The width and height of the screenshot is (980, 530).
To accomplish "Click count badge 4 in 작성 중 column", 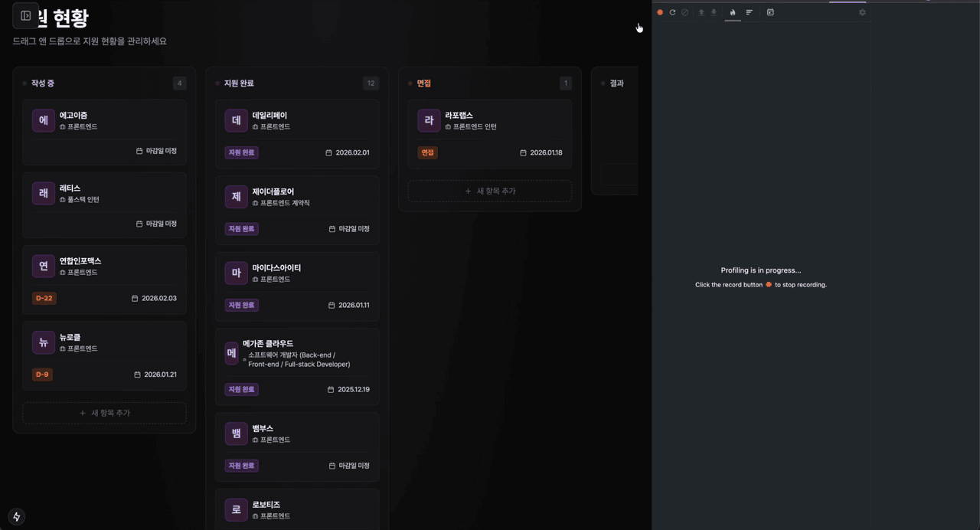I will (180, 83).
